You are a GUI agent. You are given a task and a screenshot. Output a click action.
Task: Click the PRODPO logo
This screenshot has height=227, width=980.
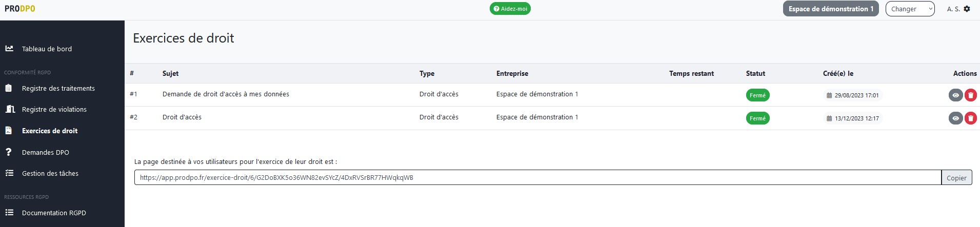coord(20,9)
